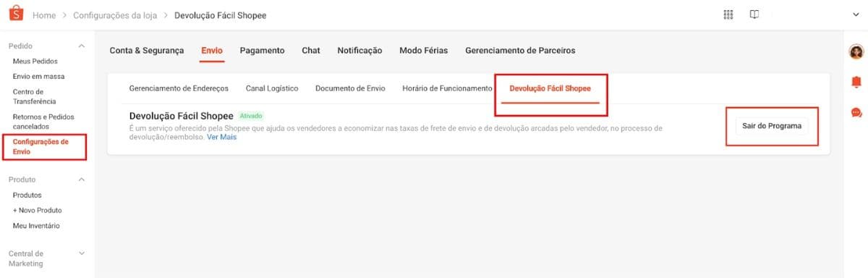
Task: Select the Envio tab
Action: (212, 51)
